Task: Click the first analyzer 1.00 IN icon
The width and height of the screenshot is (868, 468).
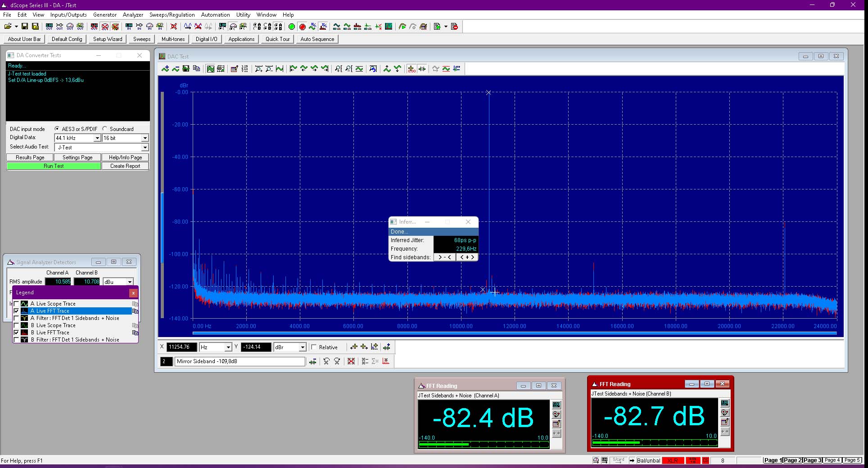Action: click(129, 27)
